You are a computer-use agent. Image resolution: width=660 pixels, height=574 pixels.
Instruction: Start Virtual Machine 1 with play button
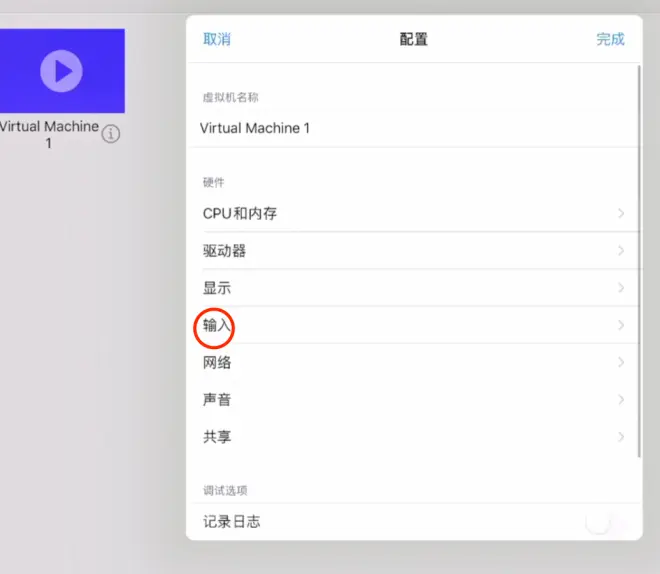(x=61, y=71)
